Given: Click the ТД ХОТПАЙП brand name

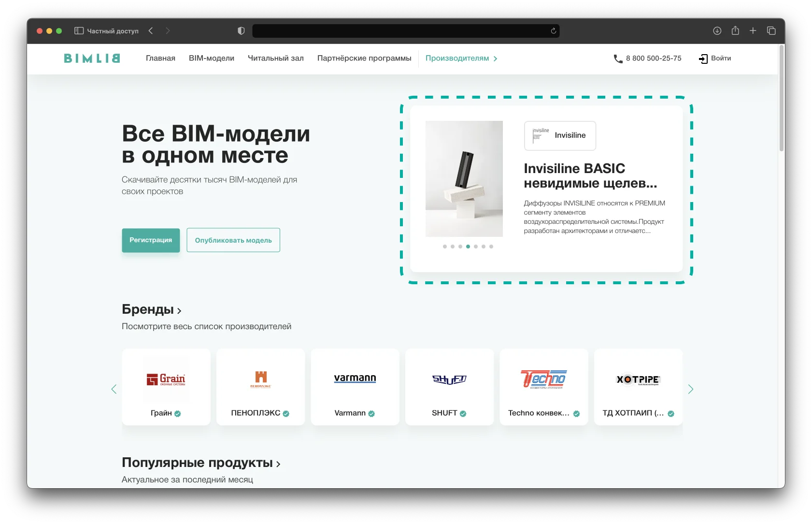Looking at the screenshot, I should (633, 413).
